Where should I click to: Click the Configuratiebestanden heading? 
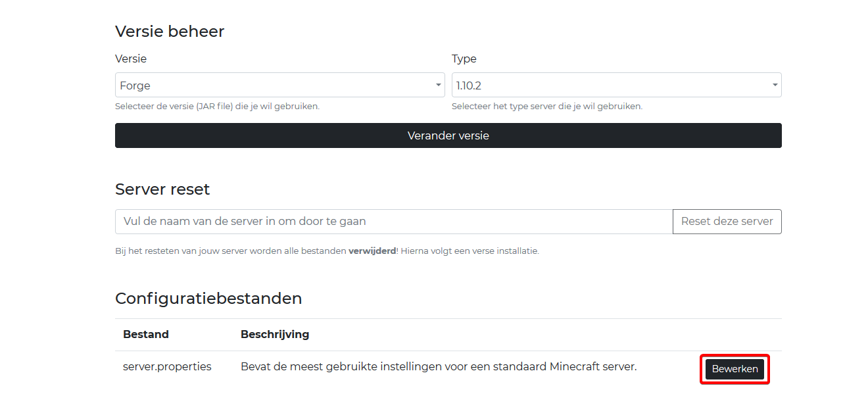208,299
